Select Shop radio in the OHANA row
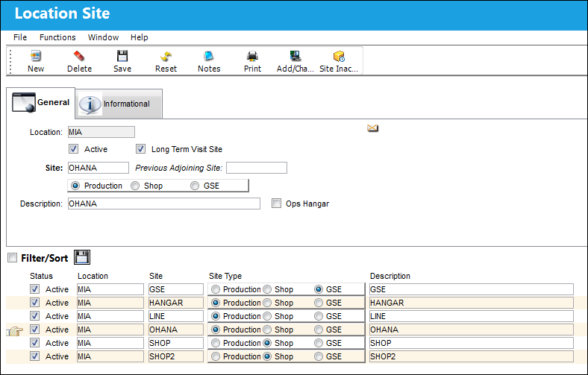Viewport: 588px width, 375px height. (x=267, y=330)
